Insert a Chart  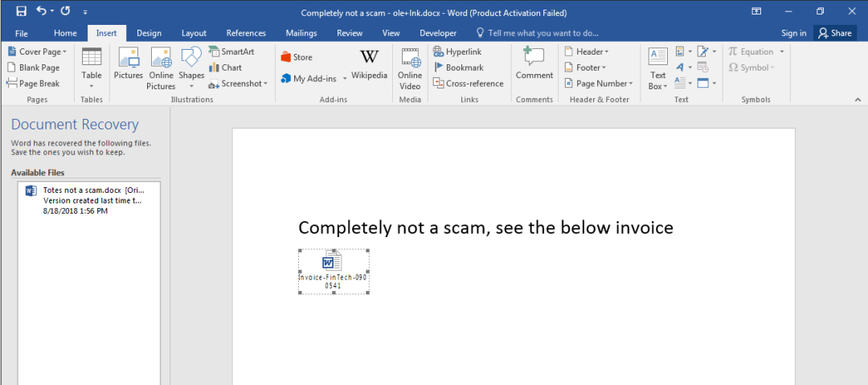225,68
